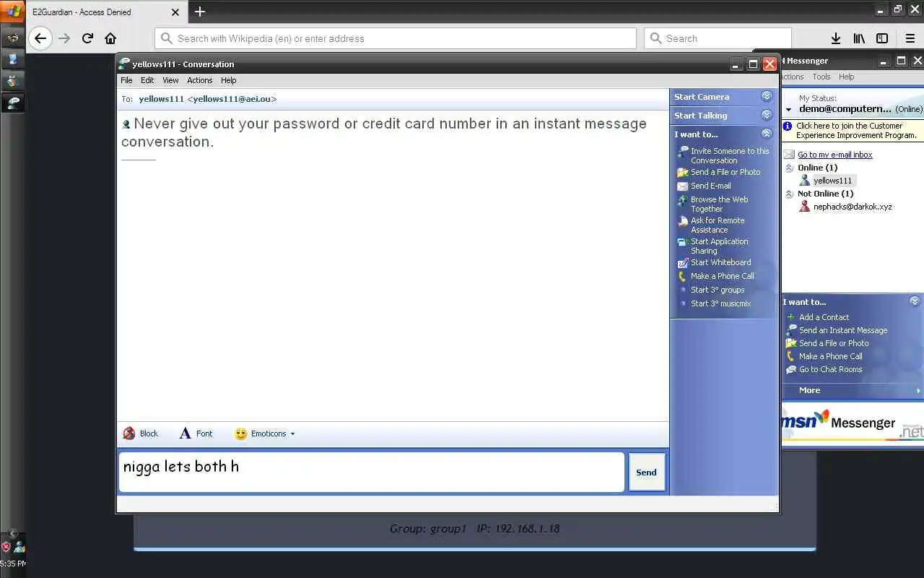Click the Start Application Sharing icon
The width and height of the screenshot is (924, 578).
pos(682,242)
